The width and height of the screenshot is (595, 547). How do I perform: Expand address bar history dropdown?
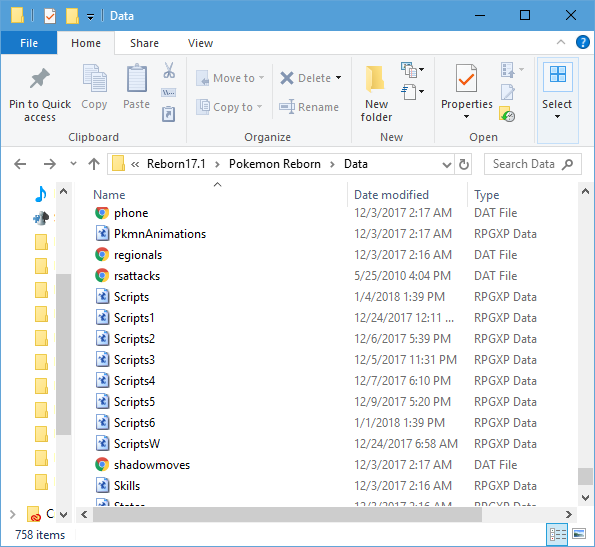pos(447,165)
